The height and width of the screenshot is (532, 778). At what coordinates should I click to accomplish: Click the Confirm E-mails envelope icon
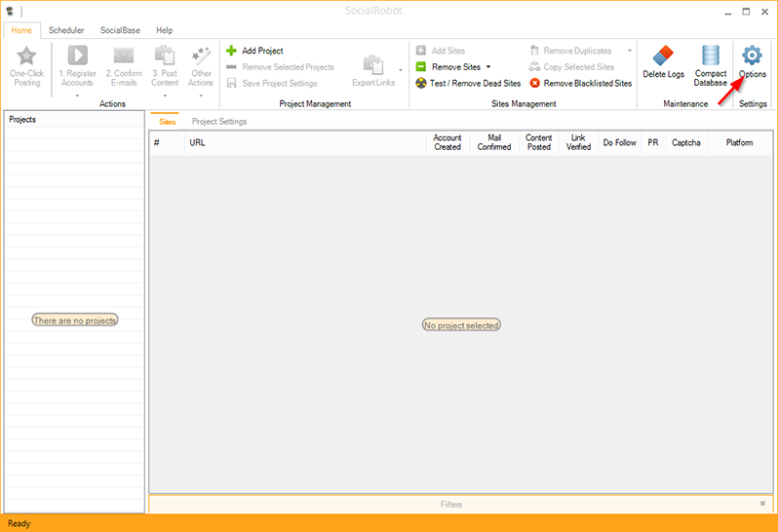(124, 55)
